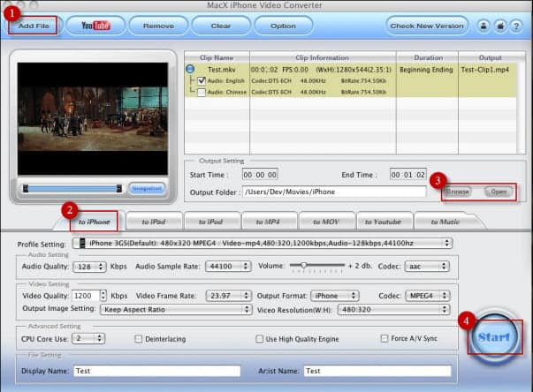This screenshot has width=533, height=392.
Task: Click the trim end handle on preview slider
Action: coord(119,188)
